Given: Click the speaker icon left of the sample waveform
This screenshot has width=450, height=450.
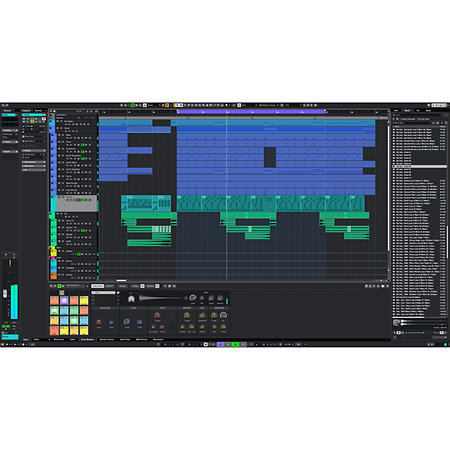Looking at the screenshot, I should (131, 299).
